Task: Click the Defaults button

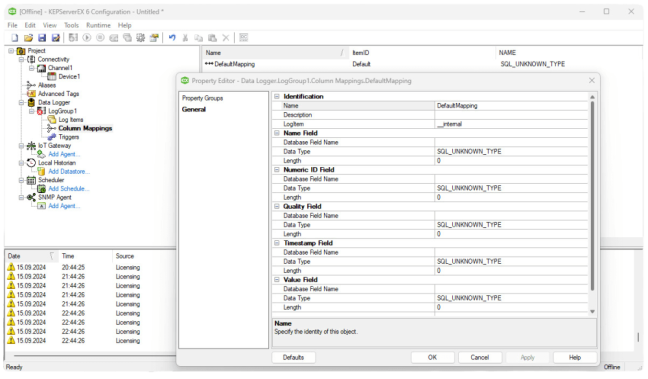Action: pyautogui.click(x=293, y=358)
